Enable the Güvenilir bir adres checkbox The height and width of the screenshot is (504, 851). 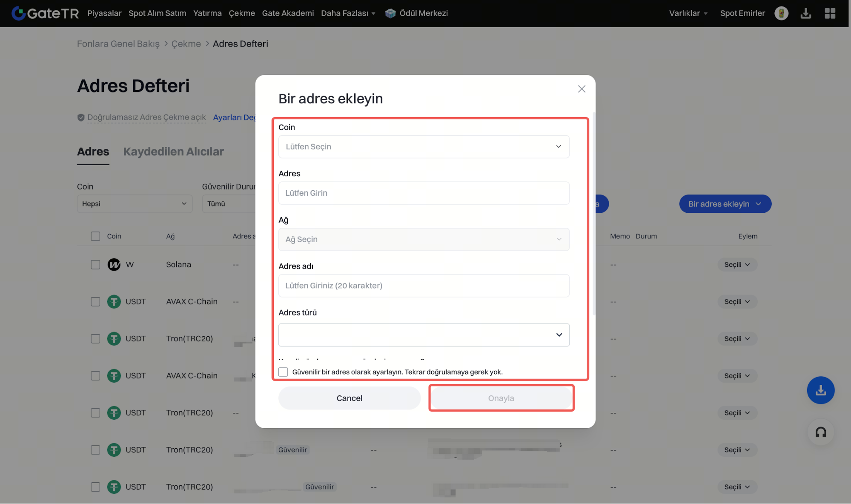[283, 372]
